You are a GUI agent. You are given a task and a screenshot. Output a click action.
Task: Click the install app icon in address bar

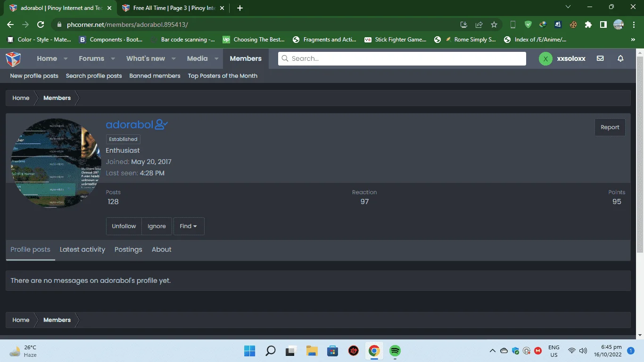(463, 25)
